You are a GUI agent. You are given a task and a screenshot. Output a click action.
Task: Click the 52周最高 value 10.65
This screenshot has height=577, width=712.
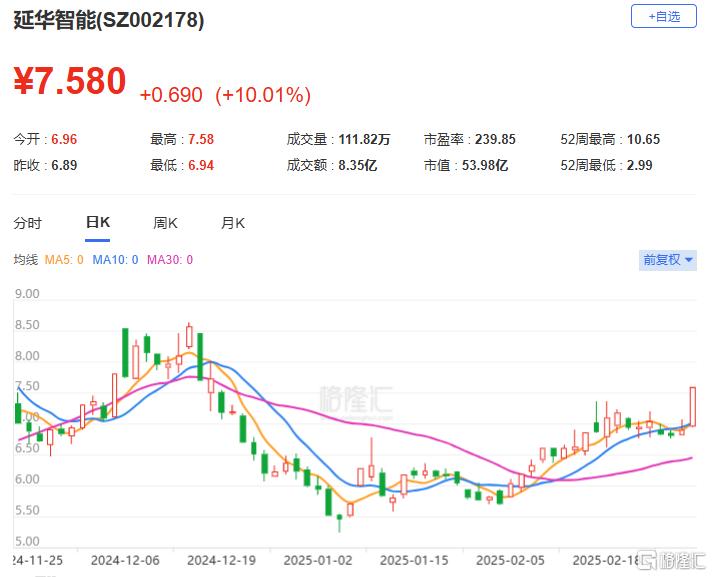click(643, 139)
